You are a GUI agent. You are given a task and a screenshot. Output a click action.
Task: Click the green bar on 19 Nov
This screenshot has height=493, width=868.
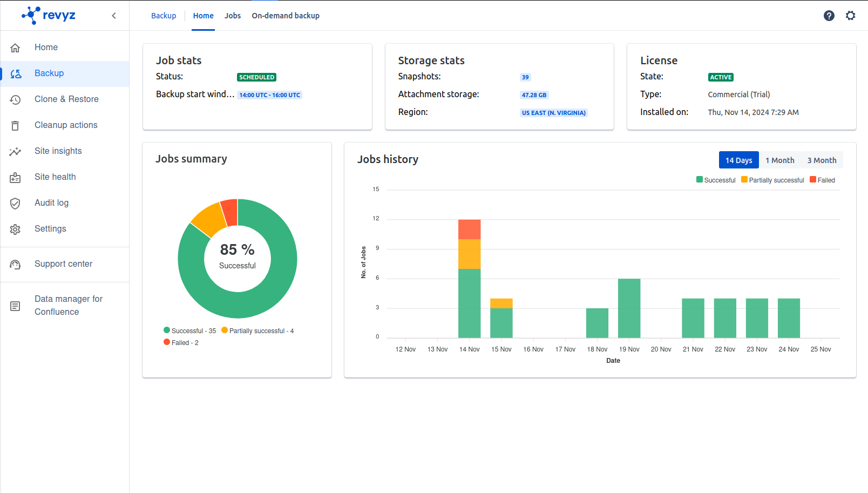(629, 308)
